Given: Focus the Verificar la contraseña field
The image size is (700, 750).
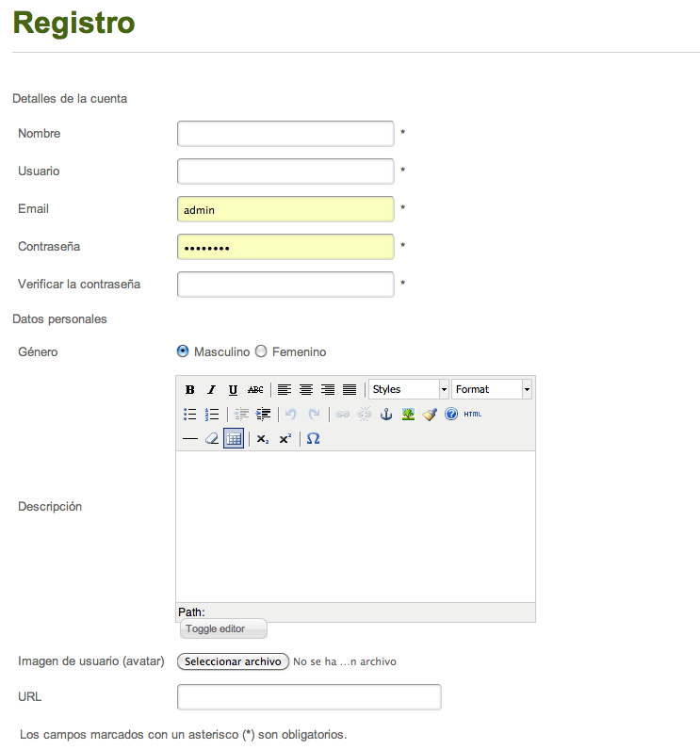Looking at the screenshot, I should pyautogui.click(x=285, y=285).
